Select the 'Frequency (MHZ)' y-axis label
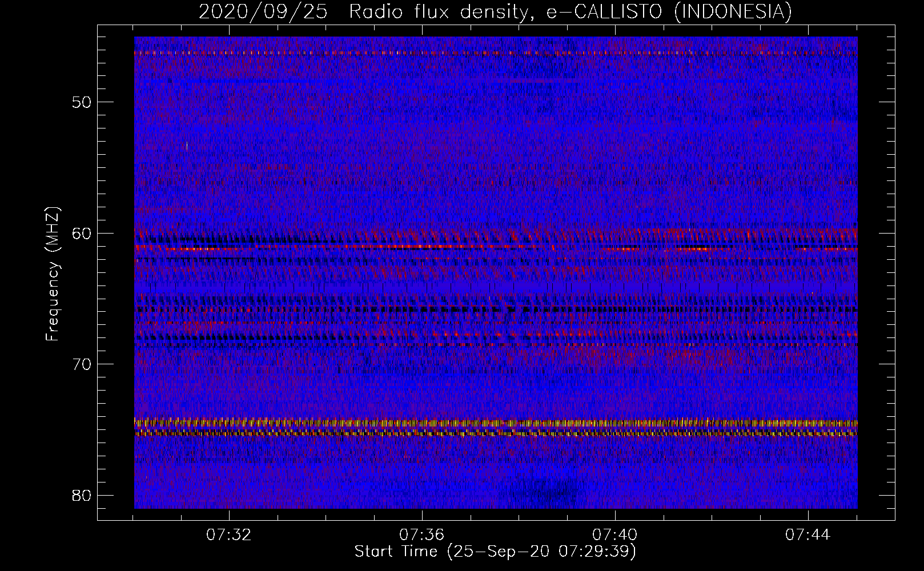The image size is (924, 571). pyautogui.click(x=53, y=274)
